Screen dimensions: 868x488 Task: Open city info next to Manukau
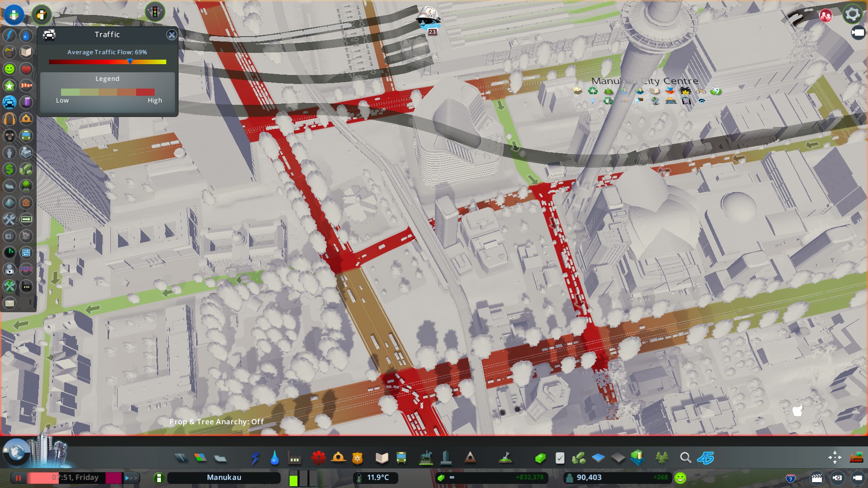(159, 478)
